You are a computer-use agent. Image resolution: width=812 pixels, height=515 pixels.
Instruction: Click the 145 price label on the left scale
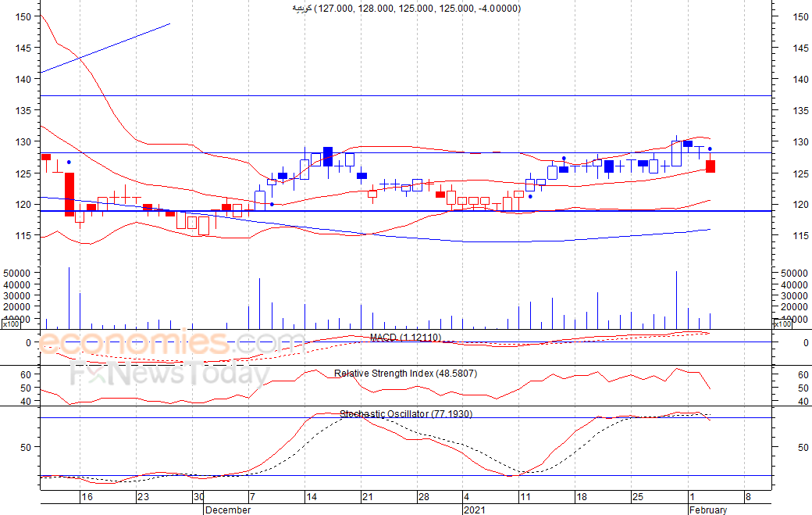click(23, 48)
